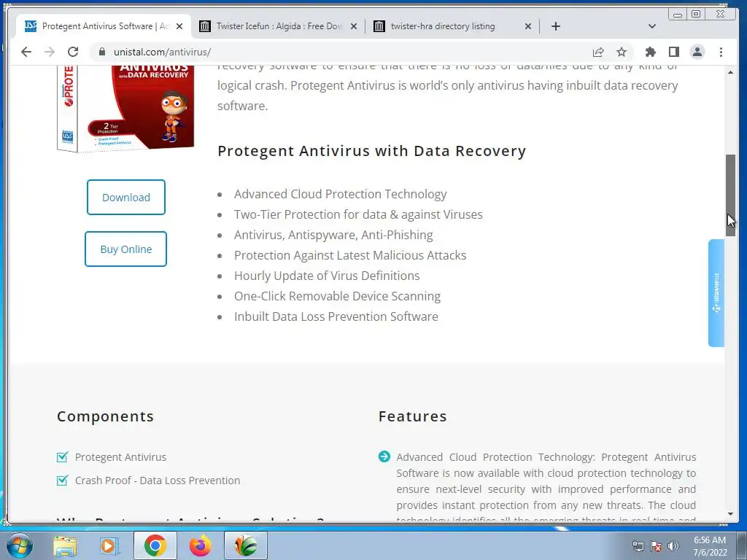Open the Windows Start menu

pyautogui.click(x=20, y=545)
